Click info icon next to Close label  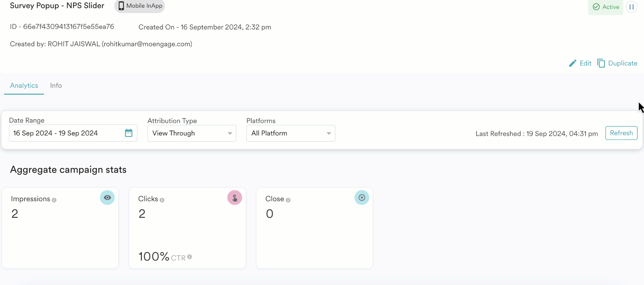[288, 200]
